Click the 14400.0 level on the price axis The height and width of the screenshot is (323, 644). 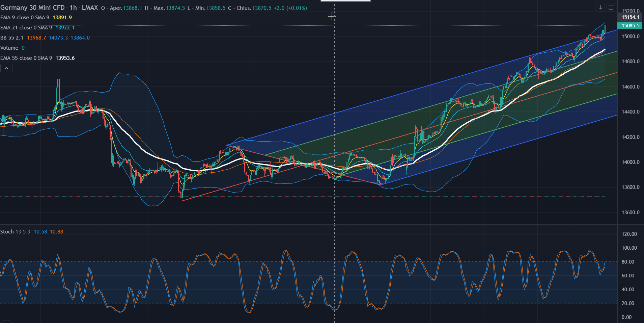click(x=631, y=112)
